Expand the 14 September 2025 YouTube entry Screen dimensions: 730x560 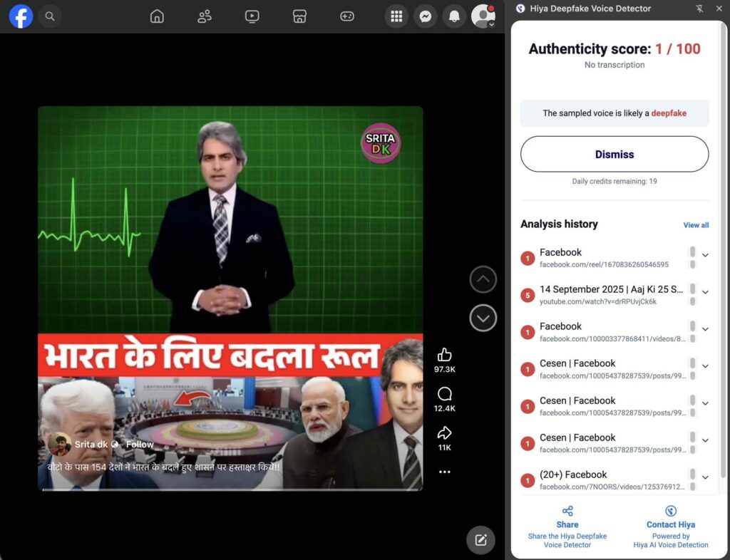tap(705, 292)
